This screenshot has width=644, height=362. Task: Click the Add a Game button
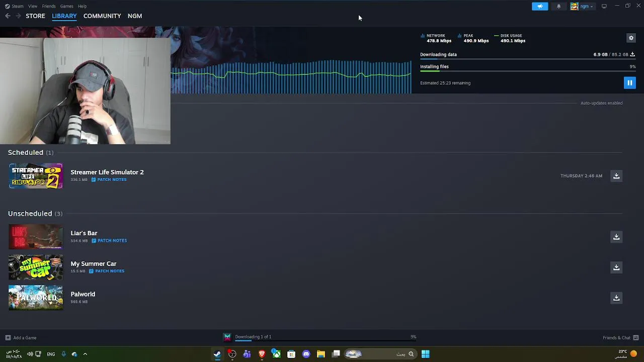(21, 338)
